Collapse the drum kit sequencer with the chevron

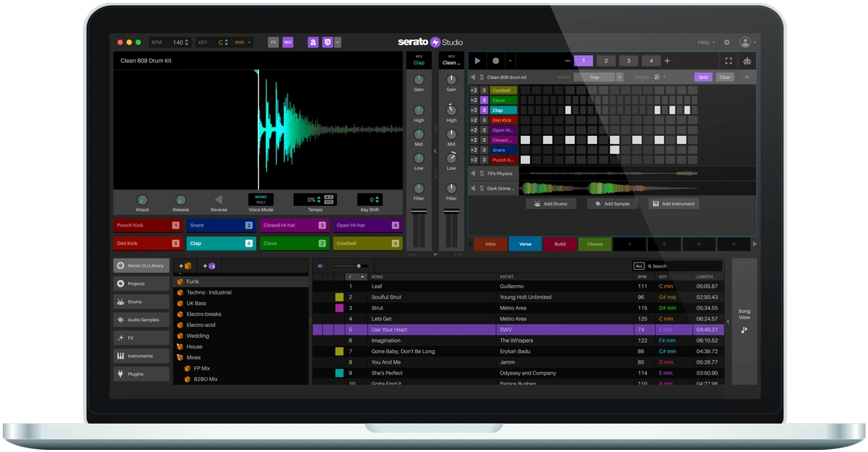(x=746, y=77)
